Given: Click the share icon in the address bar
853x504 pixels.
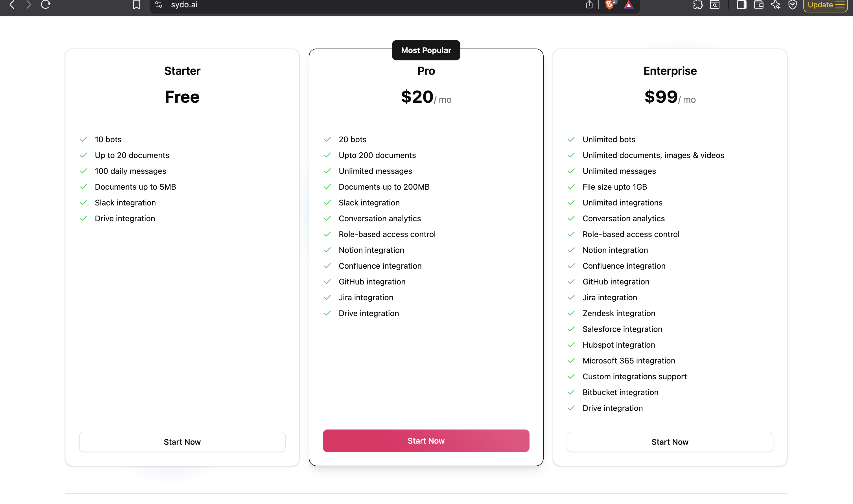Looking at the screenshot, I should pos(589,5).
